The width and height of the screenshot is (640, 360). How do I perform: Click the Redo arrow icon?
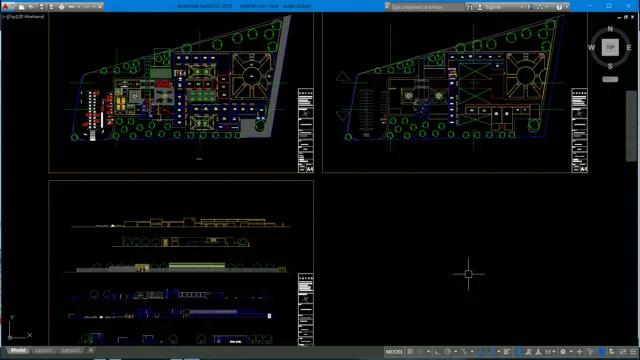coord(86,7)
